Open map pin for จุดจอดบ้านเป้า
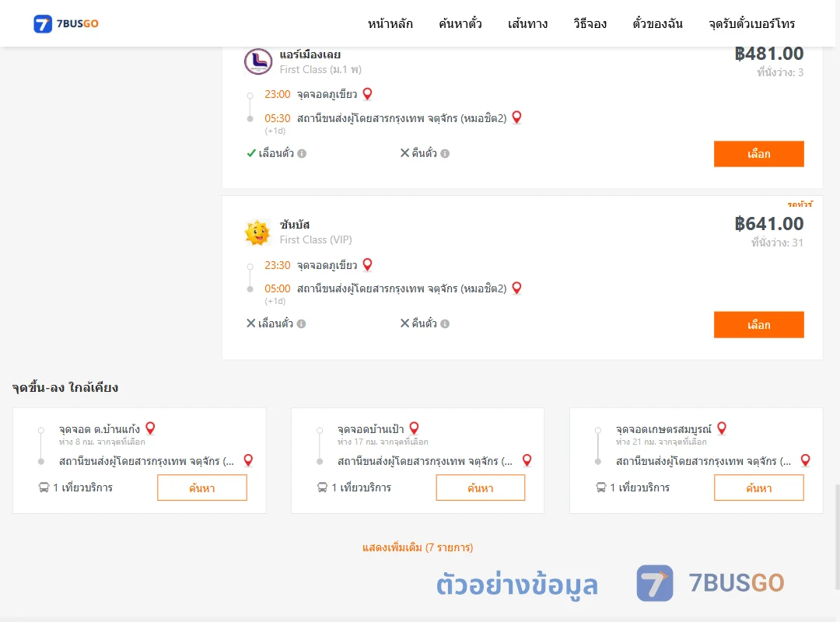The width and height of the screenshot is (840, 622). (x=414, y=428)
